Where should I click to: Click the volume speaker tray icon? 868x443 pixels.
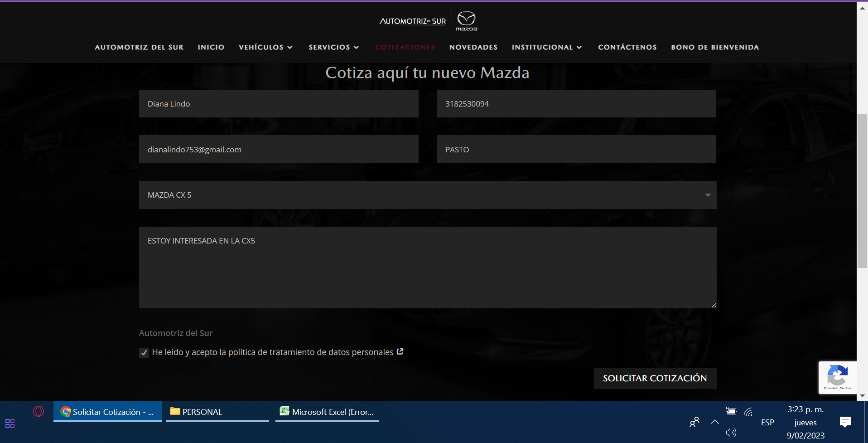click(x=731, y=433)
